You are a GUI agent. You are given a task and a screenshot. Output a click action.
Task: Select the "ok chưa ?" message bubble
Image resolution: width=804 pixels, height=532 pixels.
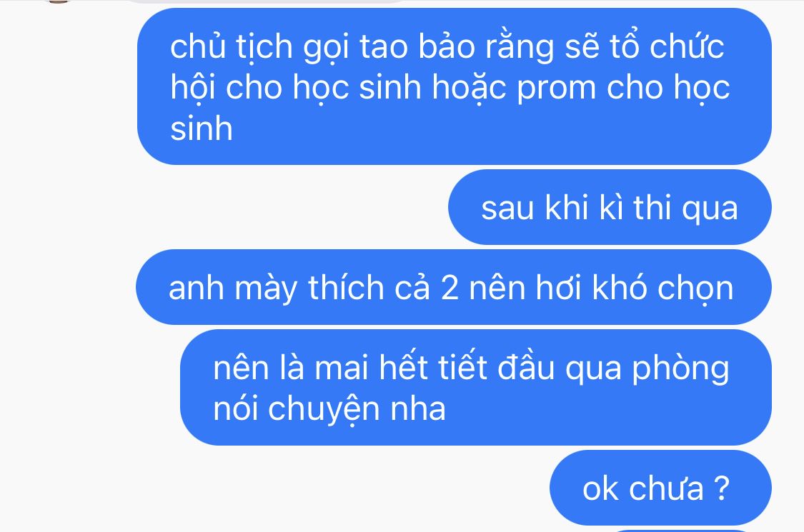click(x=660, y=488)
